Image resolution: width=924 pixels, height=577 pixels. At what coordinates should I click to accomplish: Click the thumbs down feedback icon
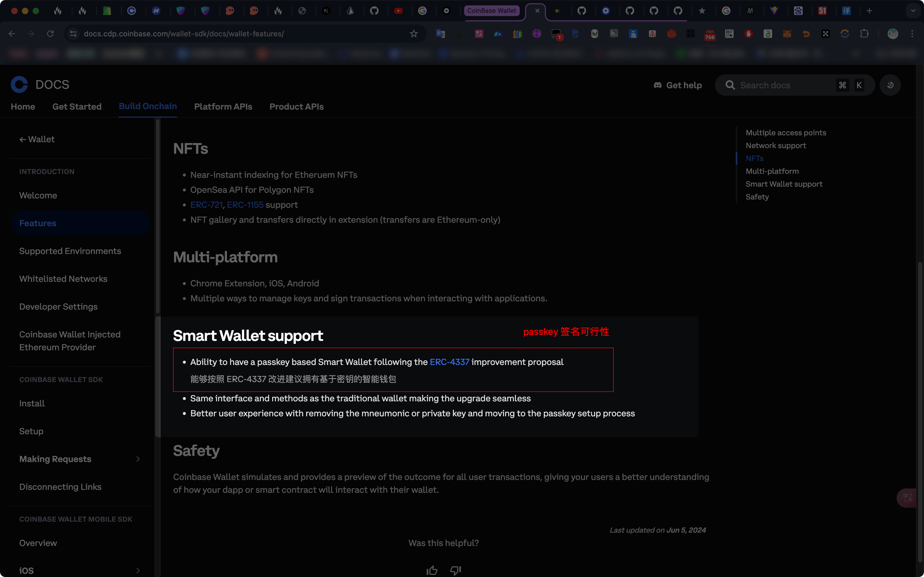click(456, 570)
